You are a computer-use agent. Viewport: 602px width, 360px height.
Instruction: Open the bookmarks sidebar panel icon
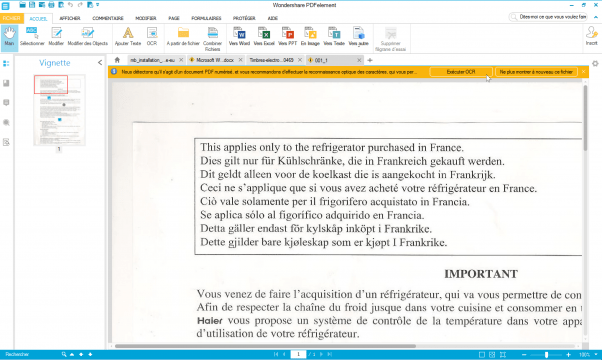click(x=6, y=83)
